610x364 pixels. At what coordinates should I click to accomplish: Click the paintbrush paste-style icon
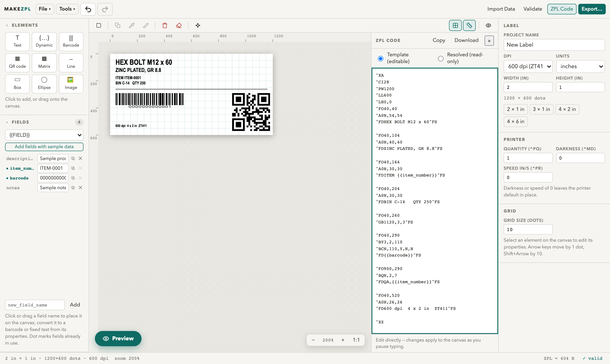click(x=146, y=26)
